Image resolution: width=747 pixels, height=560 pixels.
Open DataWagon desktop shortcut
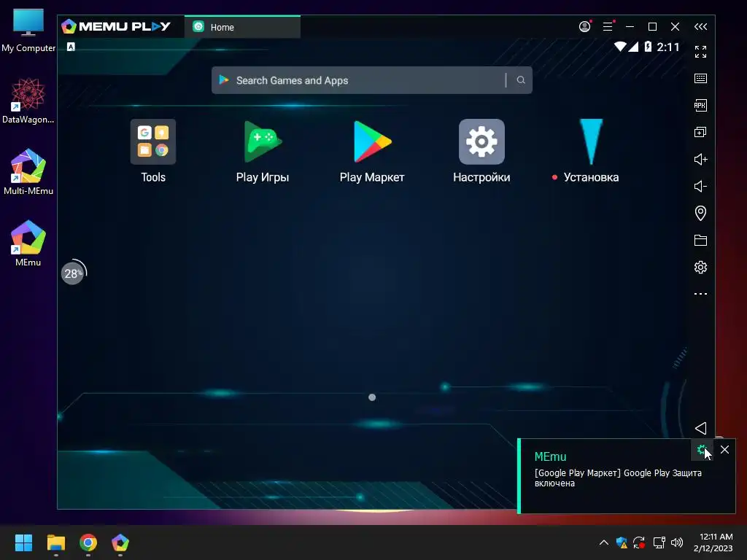pos(28,101)
